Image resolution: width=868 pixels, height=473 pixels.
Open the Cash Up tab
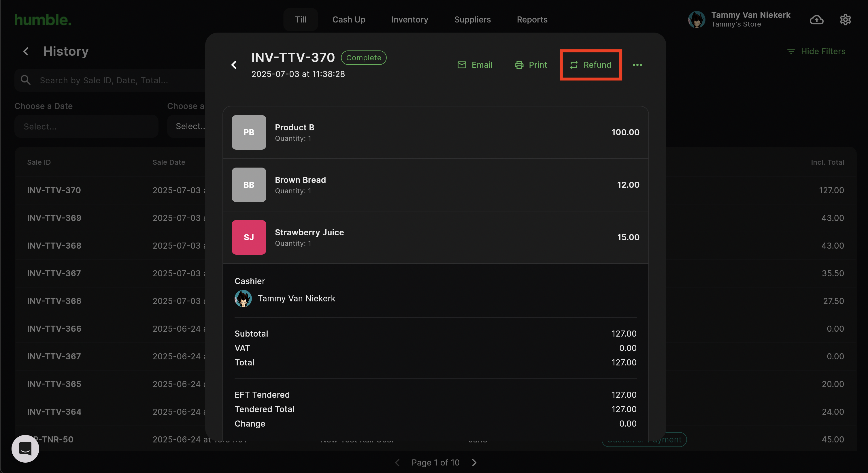tap(349, 20)
